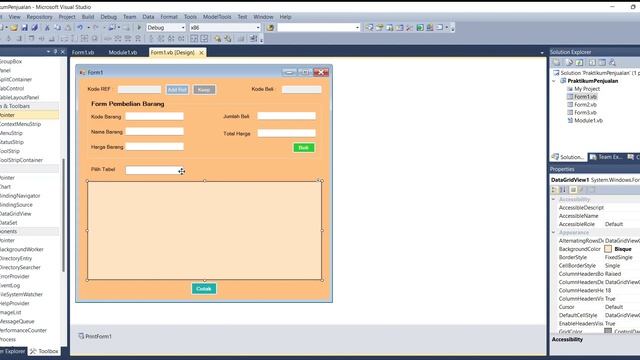Open the Debug configuration dropdown
640x360 pixels.
pos(183,27)
